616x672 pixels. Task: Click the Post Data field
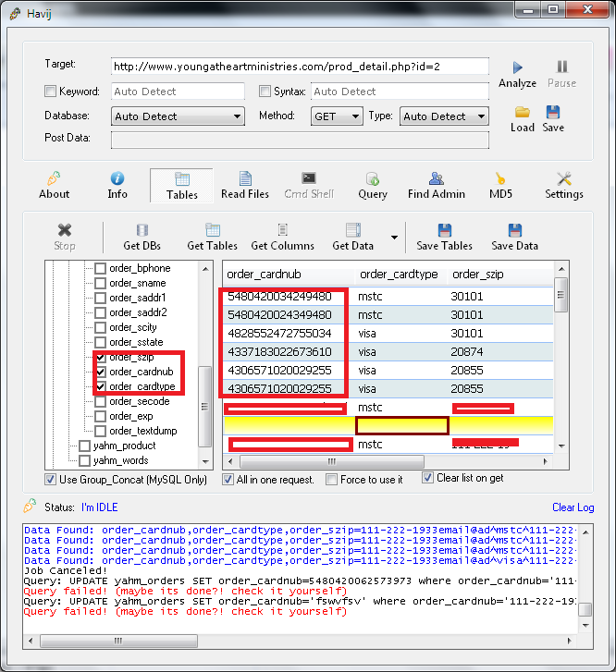coord(300,141)
